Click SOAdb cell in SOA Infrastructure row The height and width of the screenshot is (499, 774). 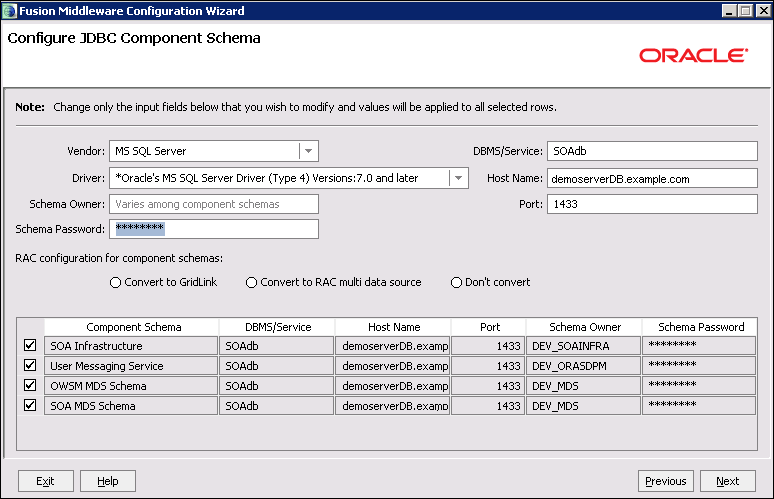coord(276,345)
